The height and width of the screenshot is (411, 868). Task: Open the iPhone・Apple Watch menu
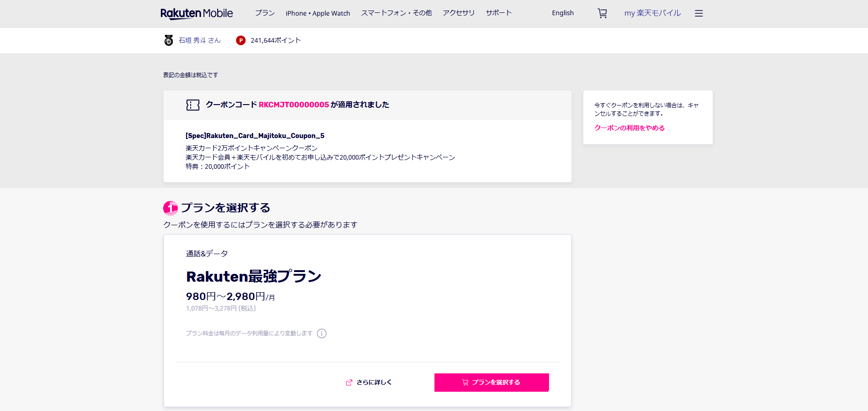[318, 13]
